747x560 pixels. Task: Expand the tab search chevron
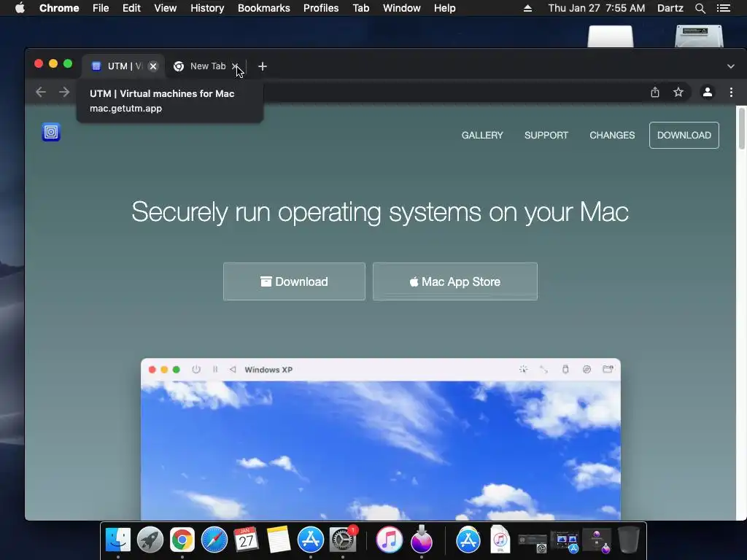click(731, 66)
